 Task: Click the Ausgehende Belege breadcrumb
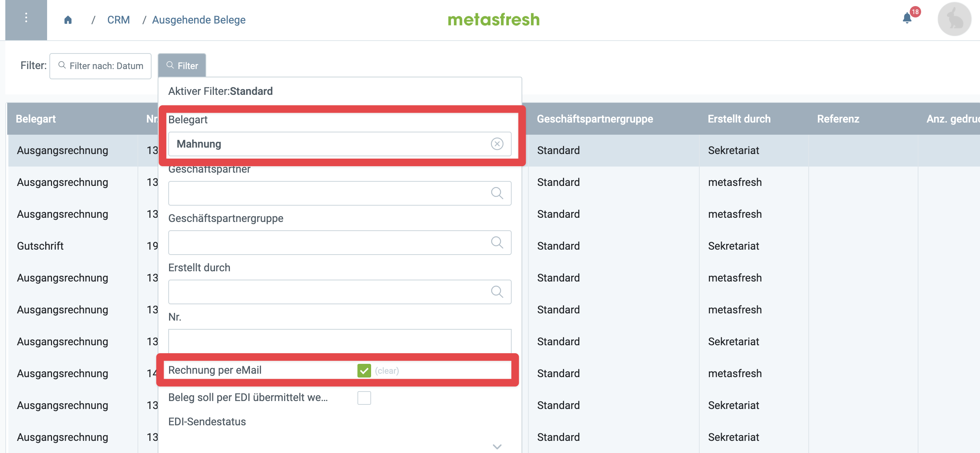click(x=199, y=20)
